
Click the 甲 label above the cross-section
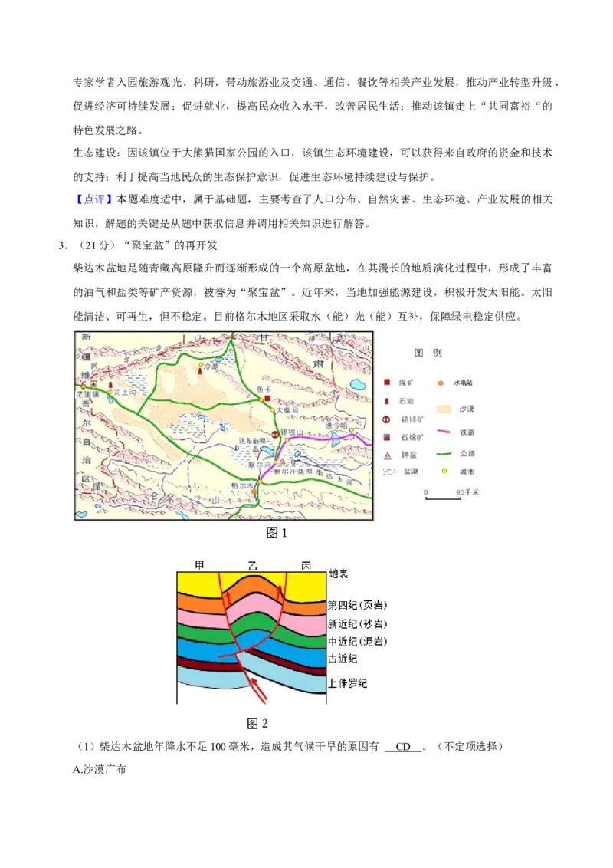(199, 565)
